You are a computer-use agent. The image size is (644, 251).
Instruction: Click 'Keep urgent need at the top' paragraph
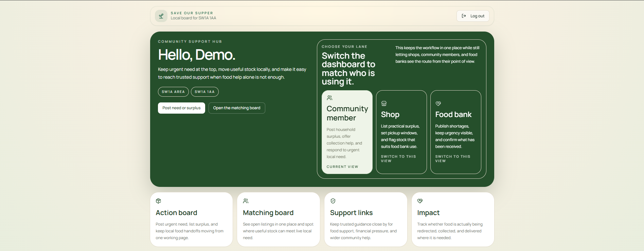click(232, 73)
